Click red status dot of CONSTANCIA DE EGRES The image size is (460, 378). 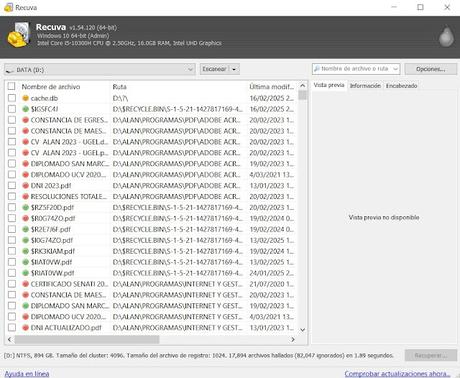25,120
